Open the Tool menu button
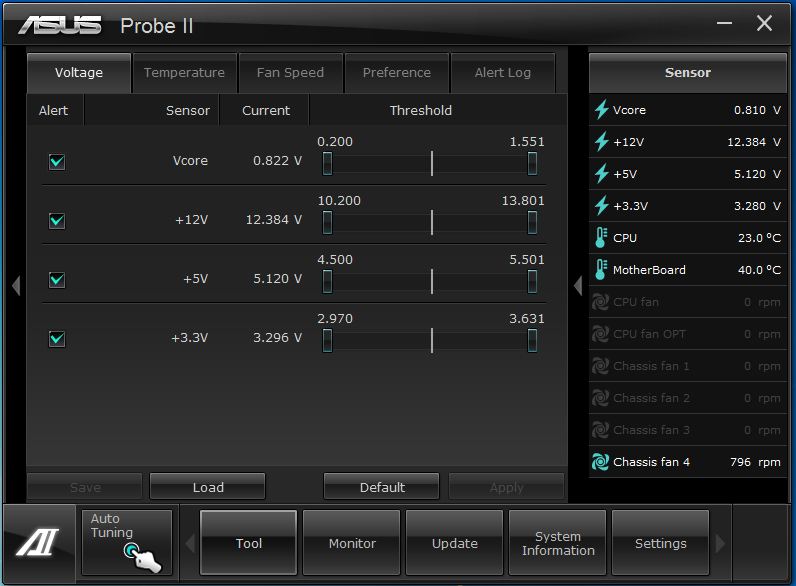This screenshot has width=796, height=586. [x=249, y=543]
